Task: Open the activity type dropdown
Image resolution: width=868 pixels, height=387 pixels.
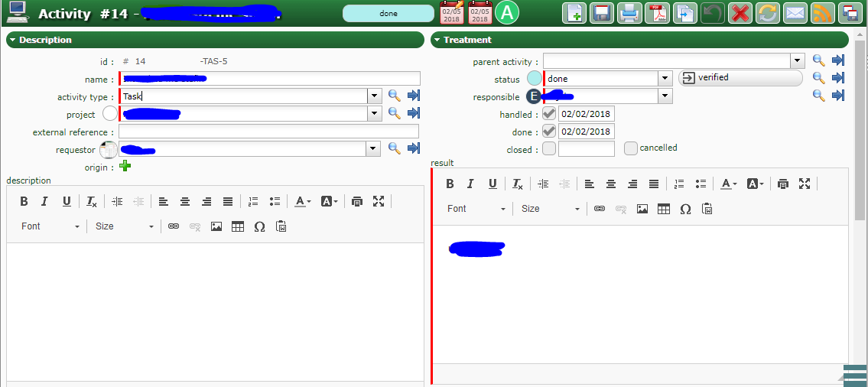Action: pyautogui.click(x=375, y=96)
